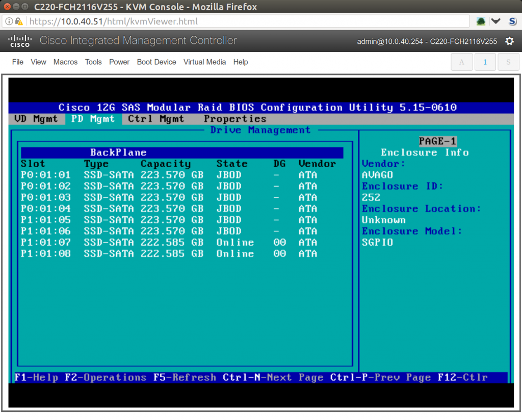This screenshot has height=420, width=522.
Task: Click the Drive Management panel title
Action: [x=260, y=130]
